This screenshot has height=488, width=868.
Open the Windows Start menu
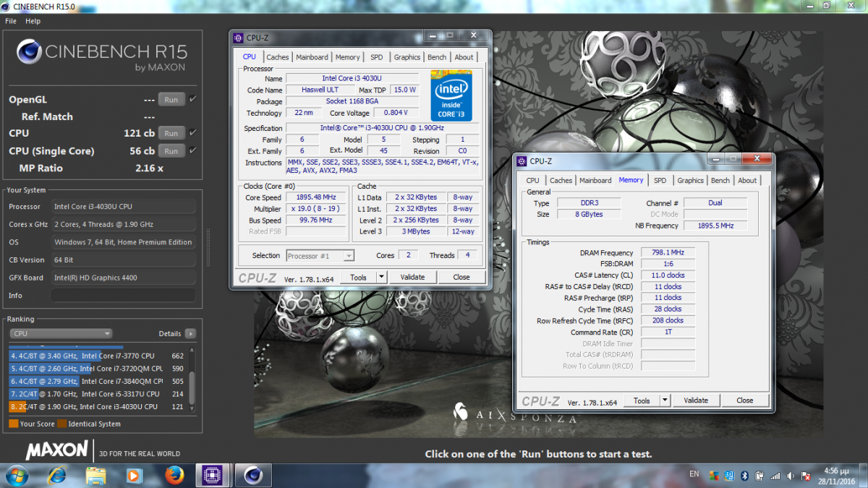pos(16,475)
